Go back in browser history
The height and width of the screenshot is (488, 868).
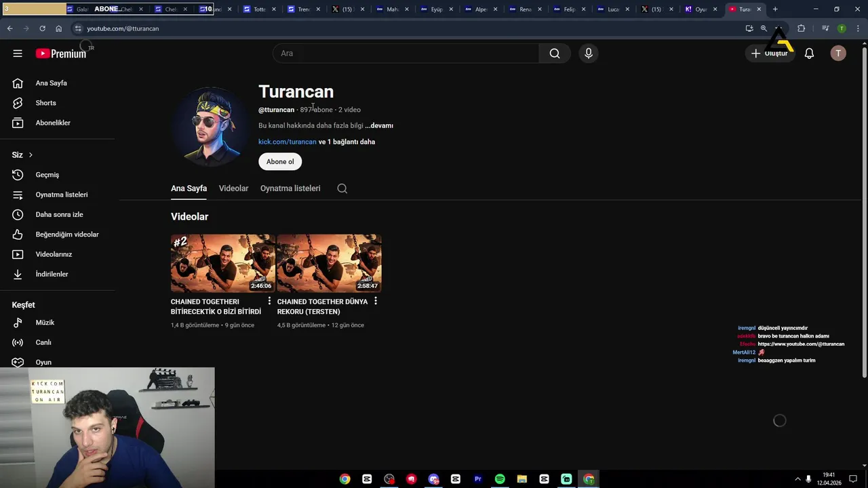[9, 28]
